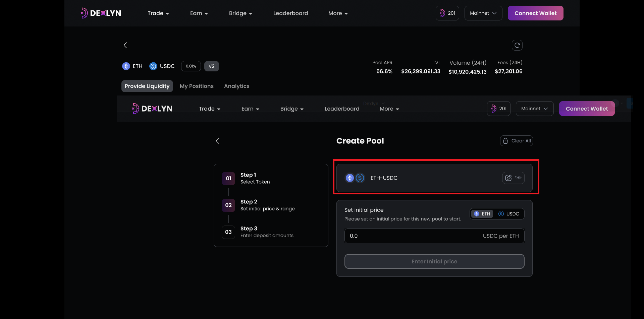Toggle the V2 version badge
The width and height of the screenshot is (644, 319).
tap(212, 66)
